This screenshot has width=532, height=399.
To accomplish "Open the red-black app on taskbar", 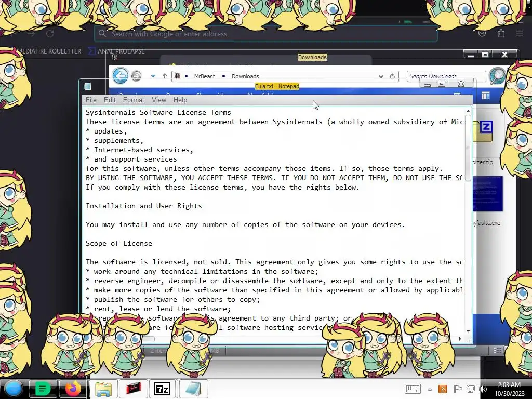I will point(134,389).
